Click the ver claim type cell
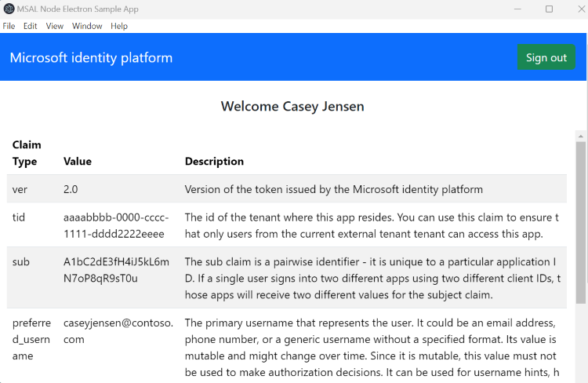This screenshot has height=383, width=588. [20, 189]
